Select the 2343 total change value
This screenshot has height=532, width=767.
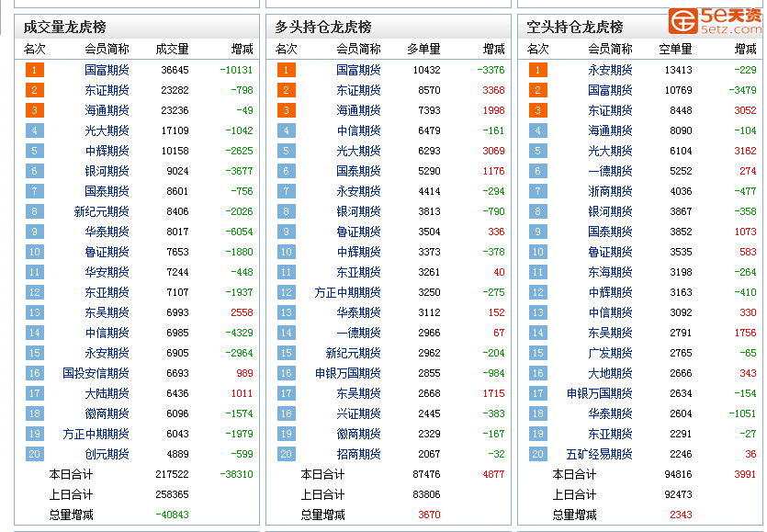[681, 515]
